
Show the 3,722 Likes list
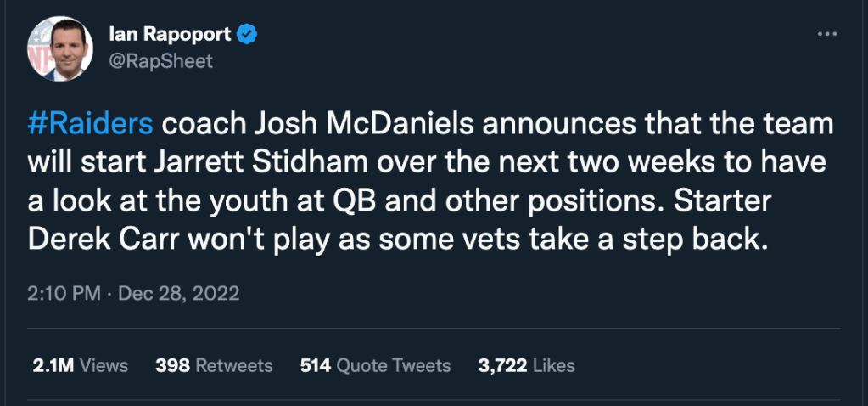pos(526,365)
